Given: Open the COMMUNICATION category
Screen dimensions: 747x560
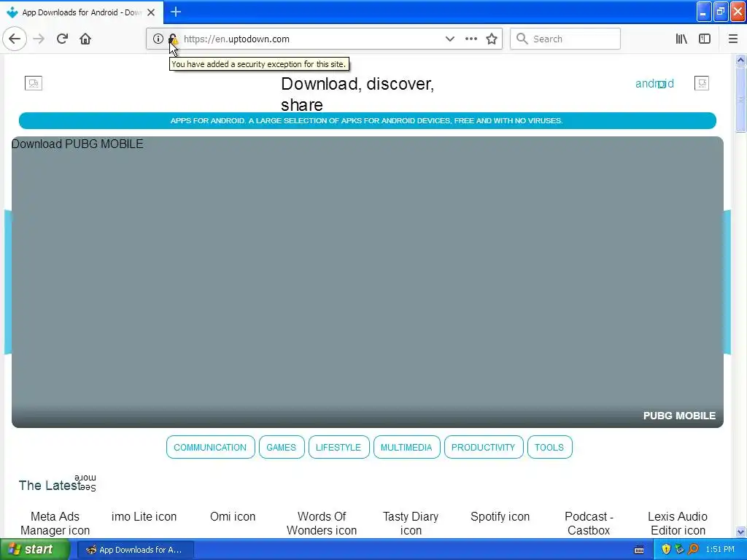Looking at the screenshot, I should click(210, 447).
